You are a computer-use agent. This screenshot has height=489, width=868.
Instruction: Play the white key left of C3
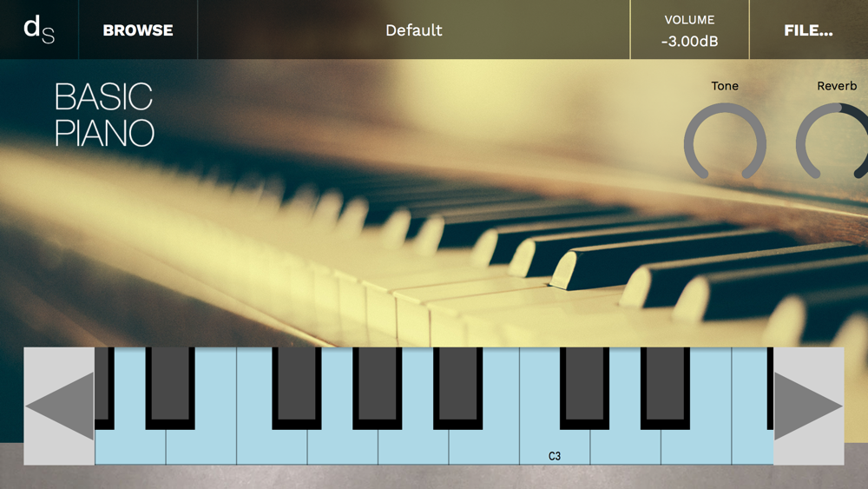(483, 447)
